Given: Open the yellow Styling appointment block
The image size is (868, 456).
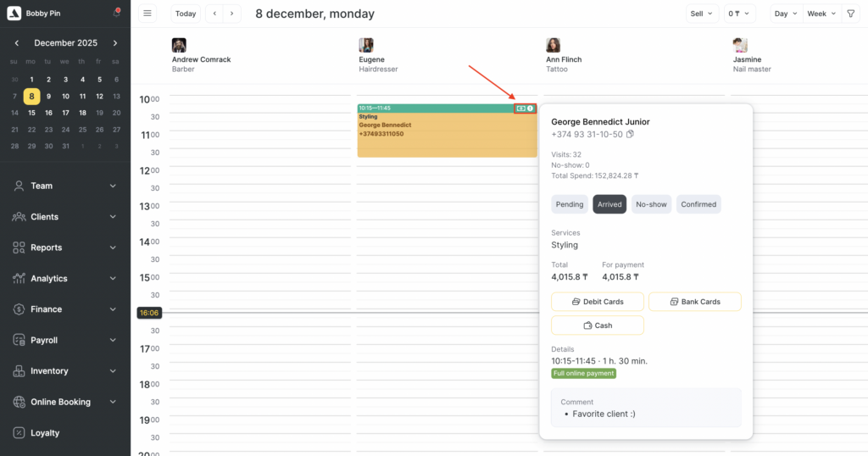Looking at the screenshot, I should click(447, 136).
